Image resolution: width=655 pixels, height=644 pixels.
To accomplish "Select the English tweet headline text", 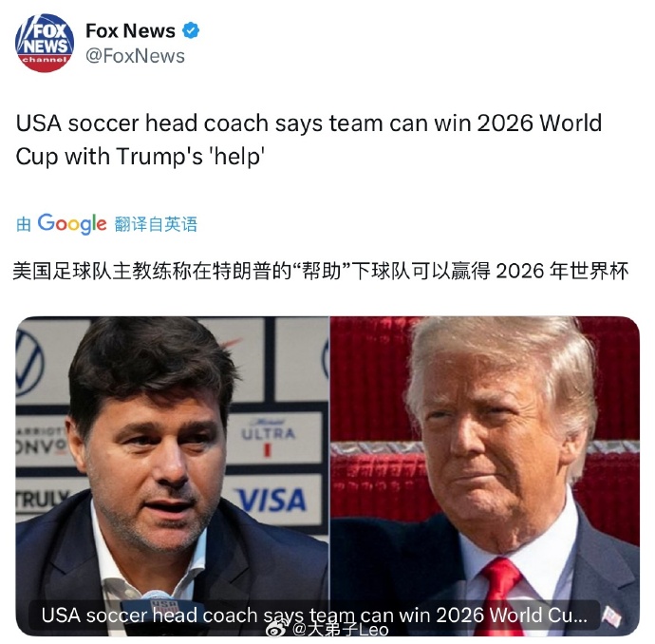I will [309, 140].
